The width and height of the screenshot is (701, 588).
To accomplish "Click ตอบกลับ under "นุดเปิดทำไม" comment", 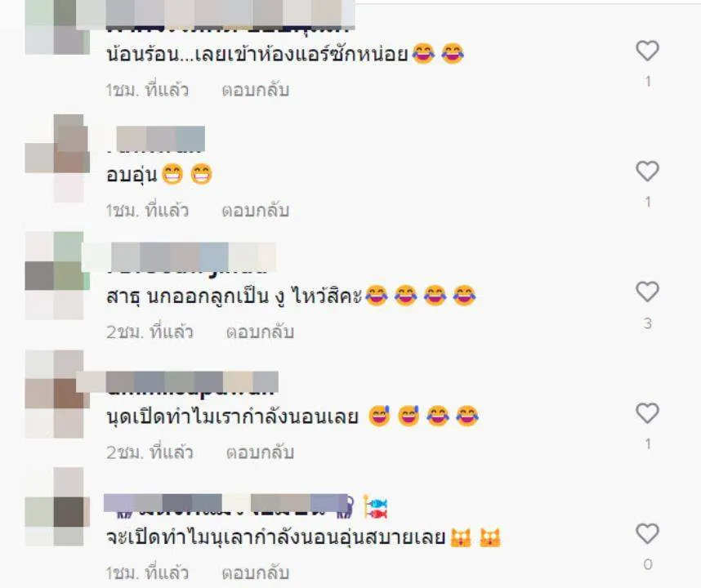I will coord(260,452).
